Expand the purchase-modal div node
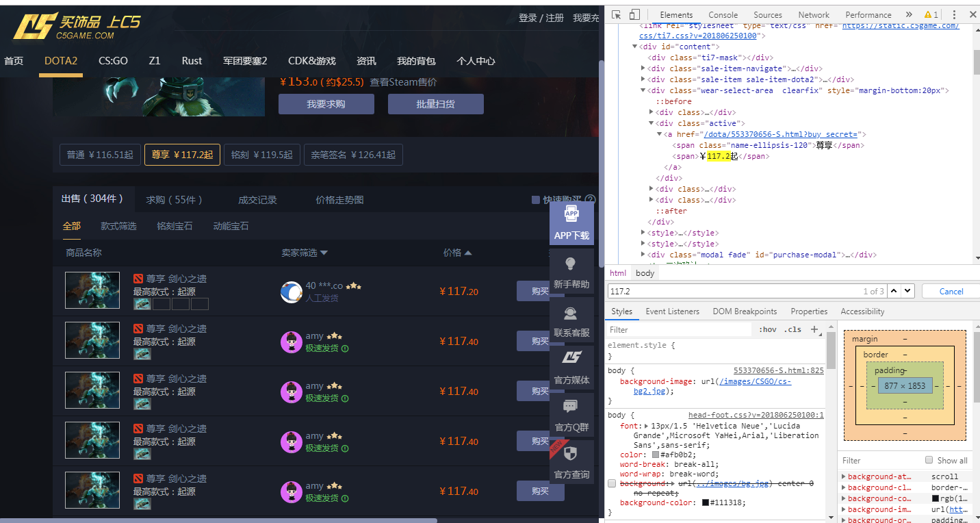 click(643, 255)
